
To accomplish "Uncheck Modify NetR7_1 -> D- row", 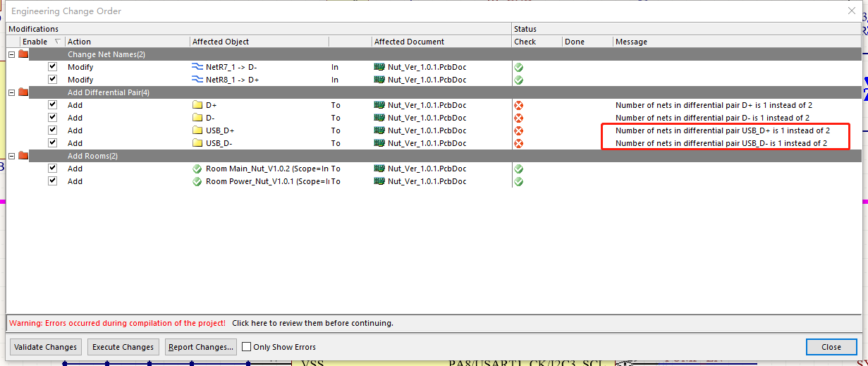I will point(52,66).
